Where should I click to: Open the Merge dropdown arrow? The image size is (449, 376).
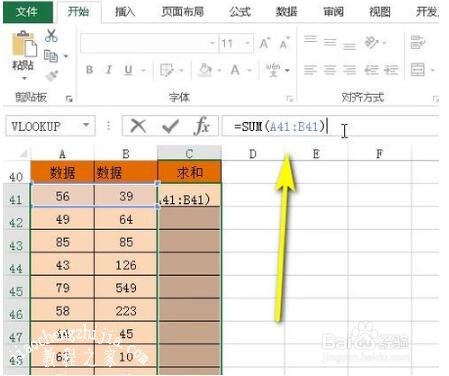click(433, 70)
